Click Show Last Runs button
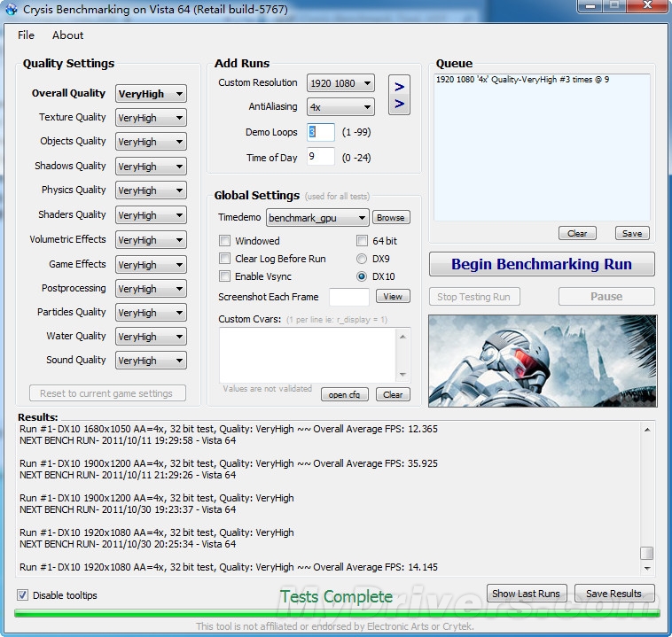This screenshot has width=672, height=637. (x=527, y=594)
